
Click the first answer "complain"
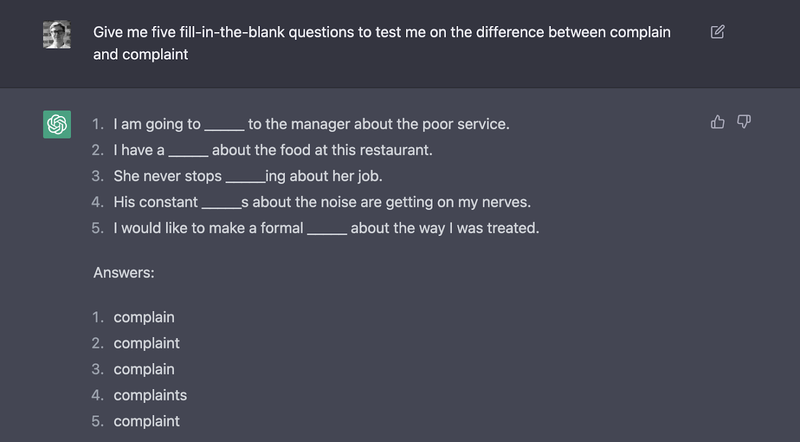point(144,318)
